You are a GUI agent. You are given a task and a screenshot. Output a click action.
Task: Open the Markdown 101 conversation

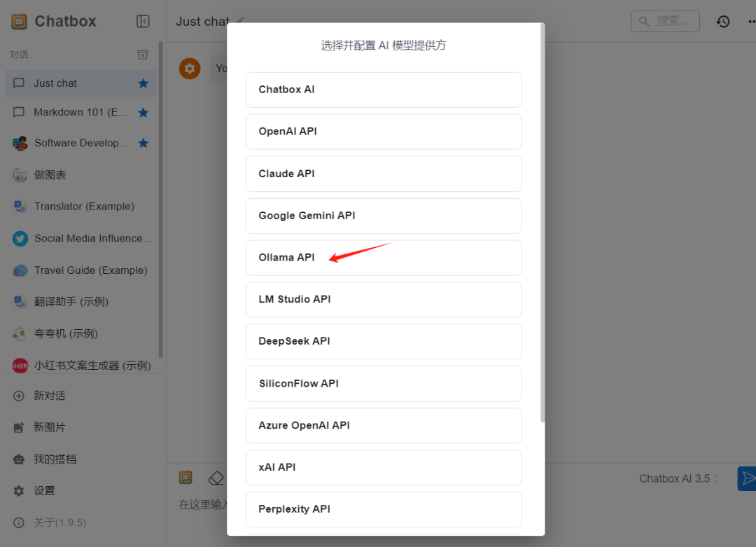pos(81,112)
